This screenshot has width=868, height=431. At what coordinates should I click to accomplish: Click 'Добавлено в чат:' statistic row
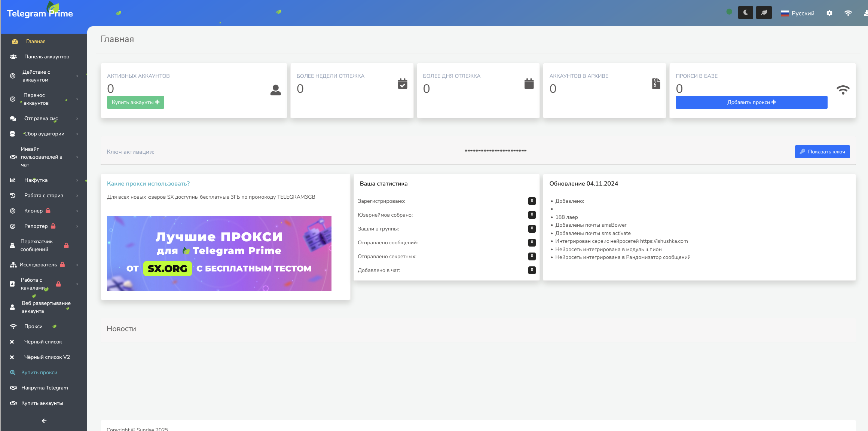coord(446,270)
